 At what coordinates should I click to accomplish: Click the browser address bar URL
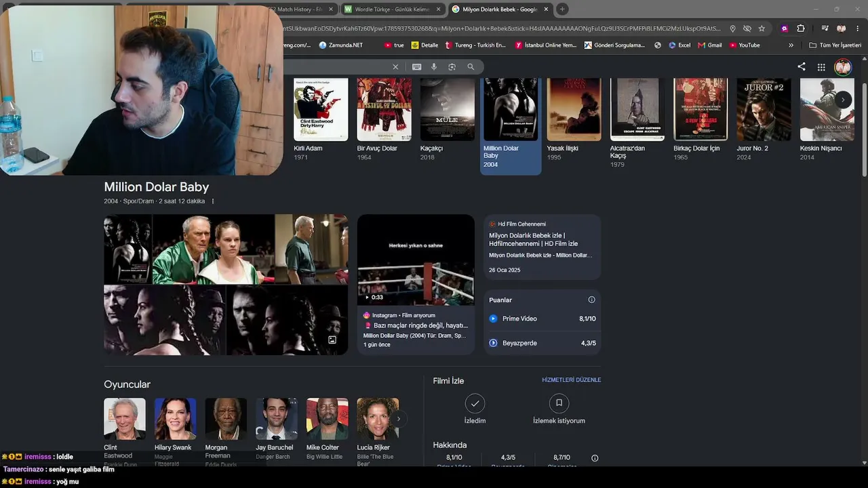click(x=502, y=28)
